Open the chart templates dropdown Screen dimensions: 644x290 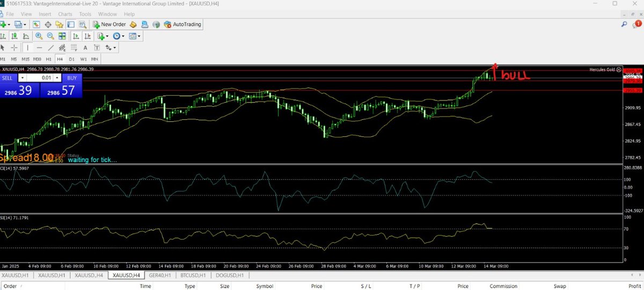(x=135, y=36)
